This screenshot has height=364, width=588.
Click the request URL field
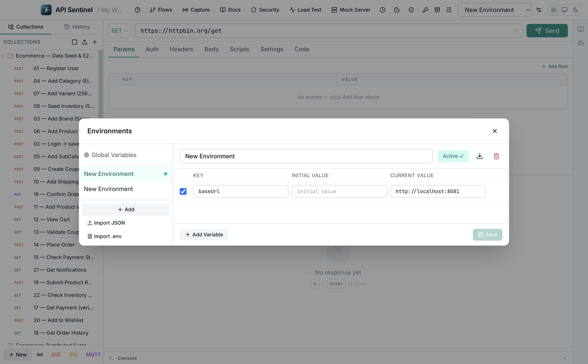pyautogui.click(x=329, y=31)
